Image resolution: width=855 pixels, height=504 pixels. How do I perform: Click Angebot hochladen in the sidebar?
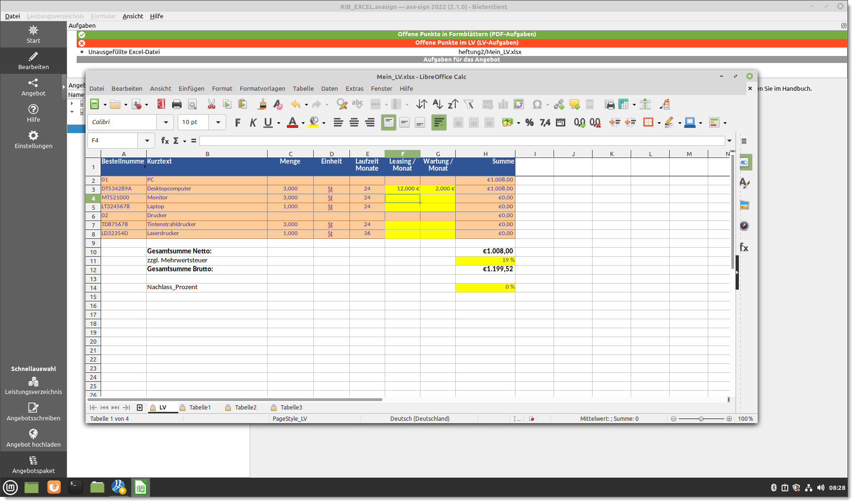(33, 438)
